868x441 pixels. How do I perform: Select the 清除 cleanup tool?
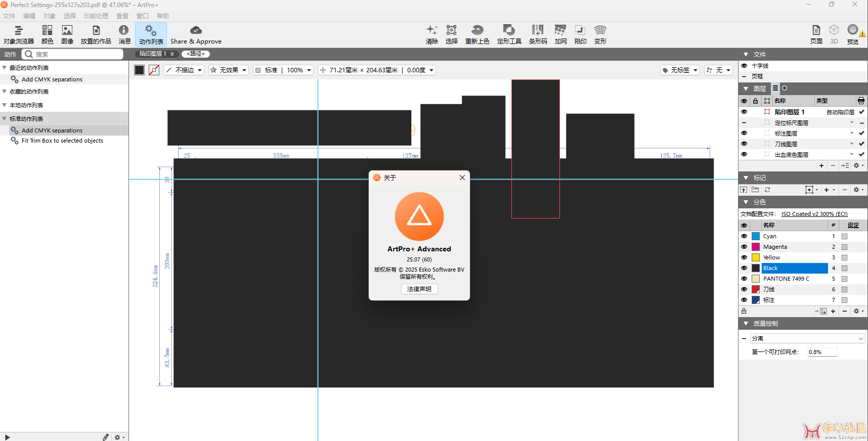(431, 34)
